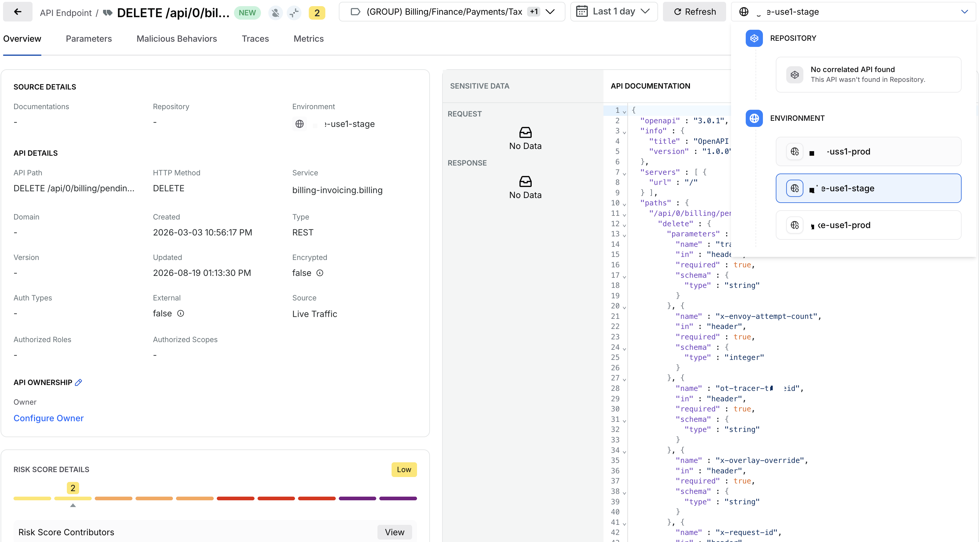Click the REST type value
This screenshot has width=980, height=542.
click(x=303, y=232)
